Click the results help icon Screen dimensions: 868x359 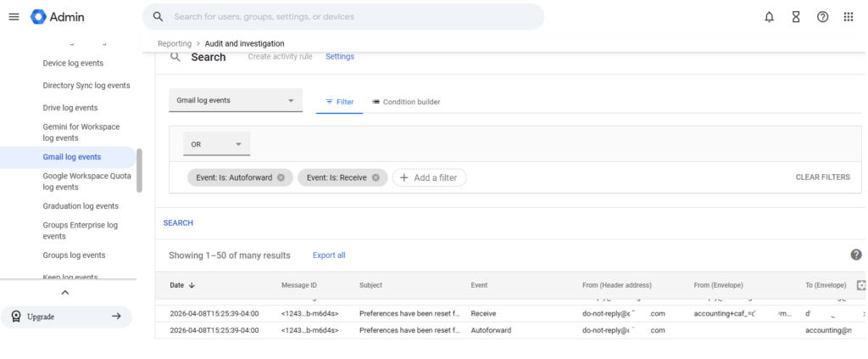coord(856,255)
